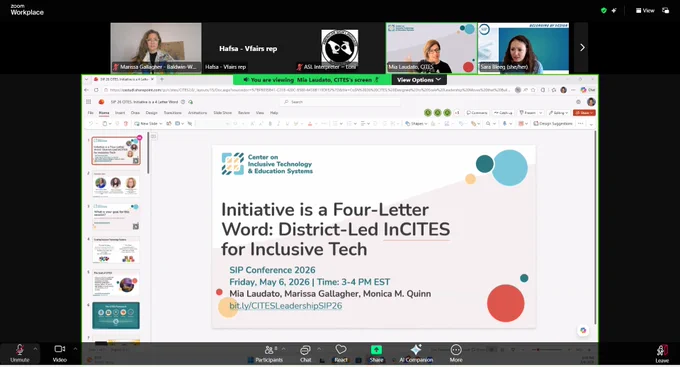
Task: Select Marissa Gallagher's video tile
Action: click(156, 47)
